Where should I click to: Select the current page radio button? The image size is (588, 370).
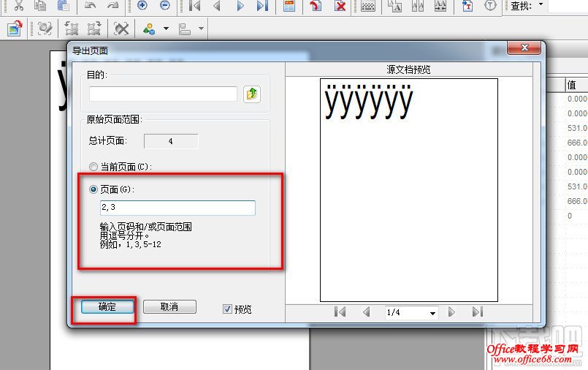click(93, 167)
